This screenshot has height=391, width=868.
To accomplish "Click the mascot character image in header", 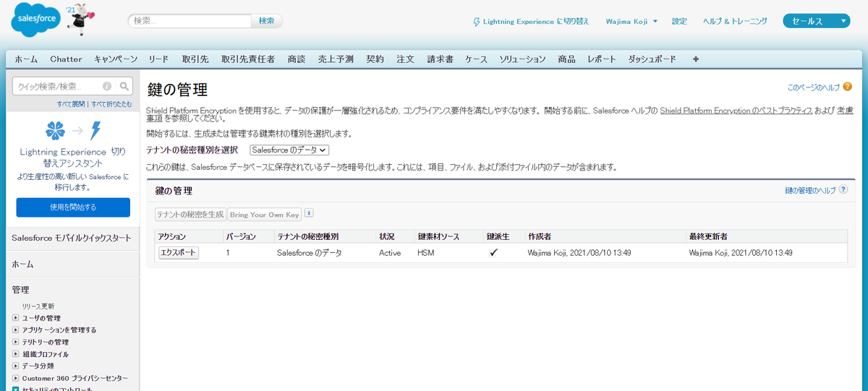I will coord(79,19).
